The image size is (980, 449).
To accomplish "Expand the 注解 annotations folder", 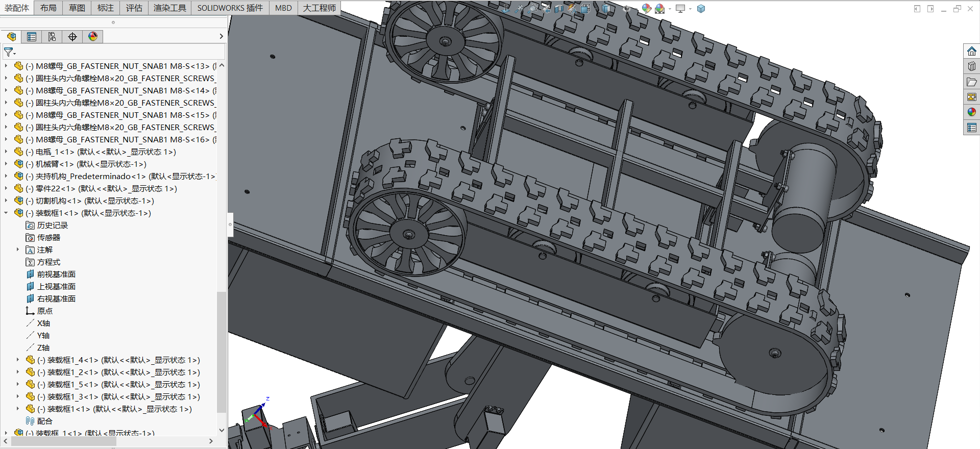I will point(18,250).
